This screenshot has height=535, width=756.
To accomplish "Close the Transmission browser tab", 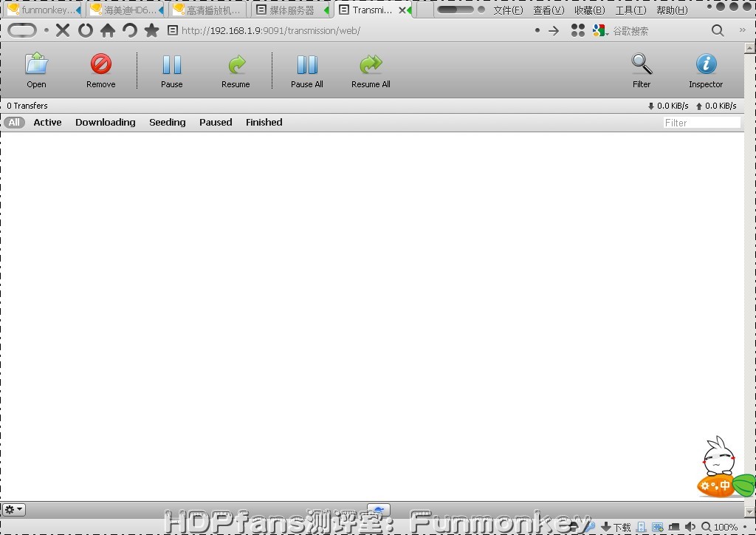I will click(402, 10).
